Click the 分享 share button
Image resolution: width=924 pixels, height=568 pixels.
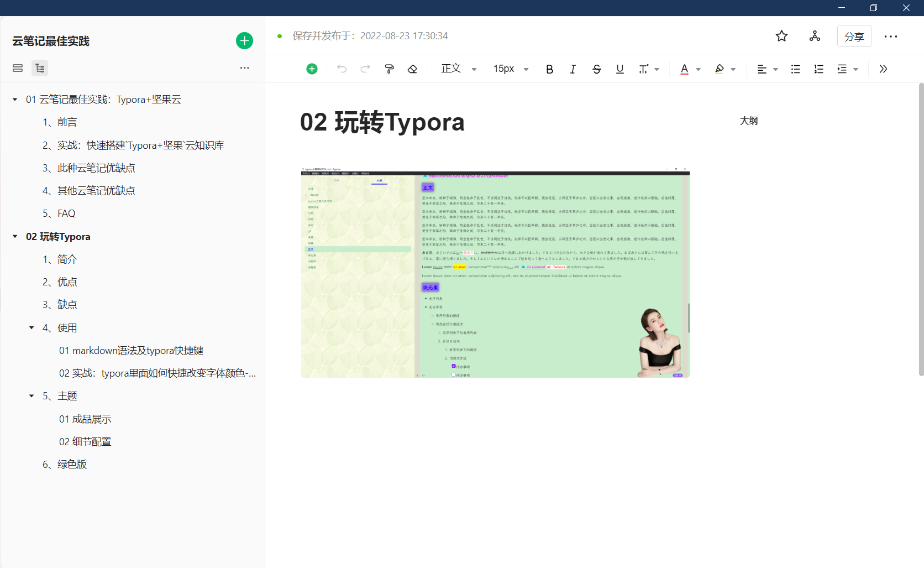854,36
